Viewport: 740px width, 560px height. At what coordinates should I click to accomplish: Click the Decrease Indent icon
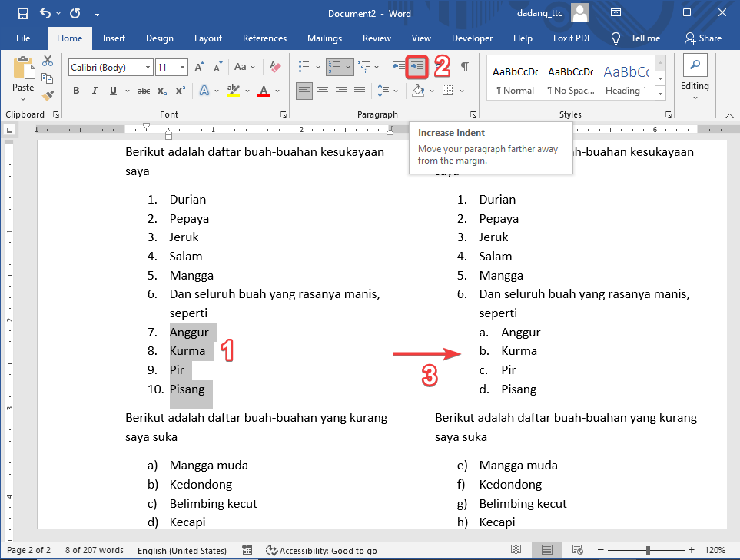coord(398,68)
